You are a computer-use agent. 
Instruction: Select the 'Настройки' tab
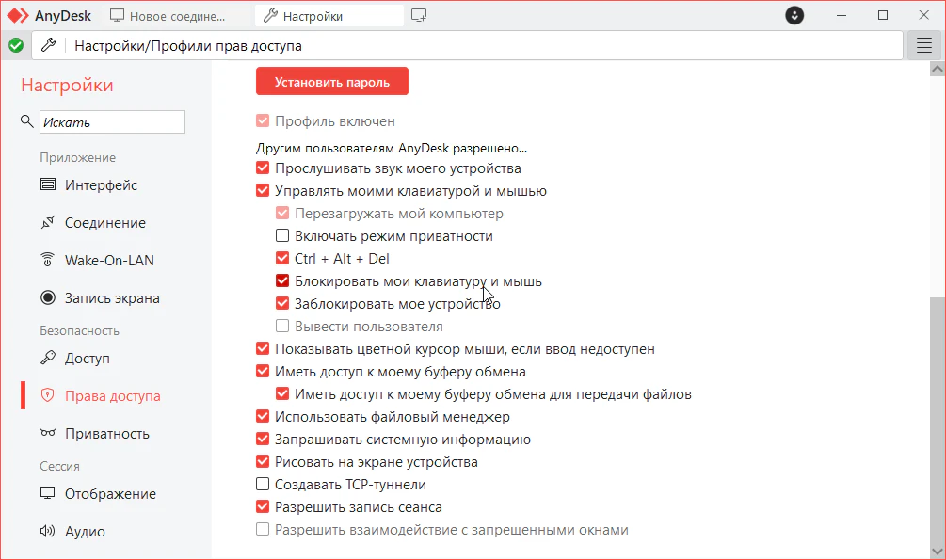[314, 16]
